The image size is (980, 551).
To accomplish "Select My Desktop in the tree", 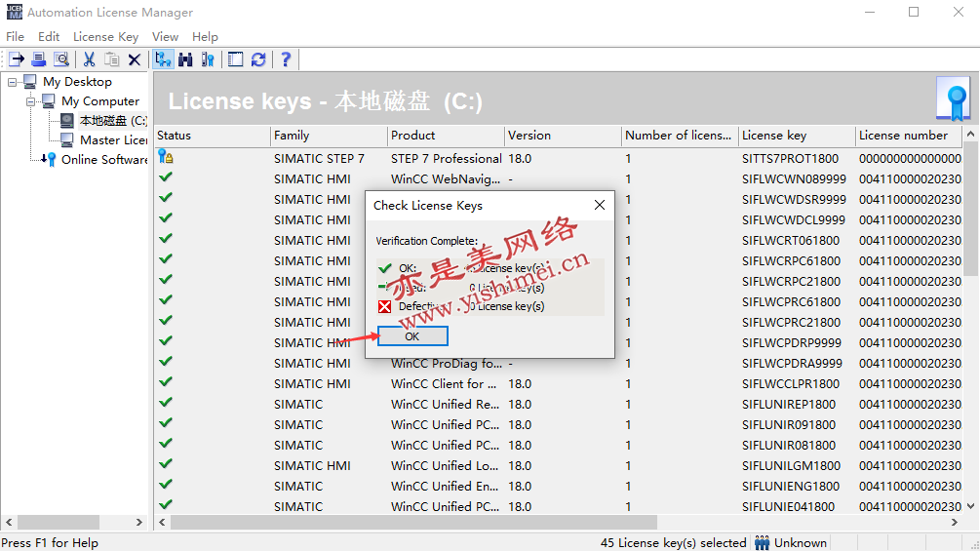I will (x=77, y=82).
